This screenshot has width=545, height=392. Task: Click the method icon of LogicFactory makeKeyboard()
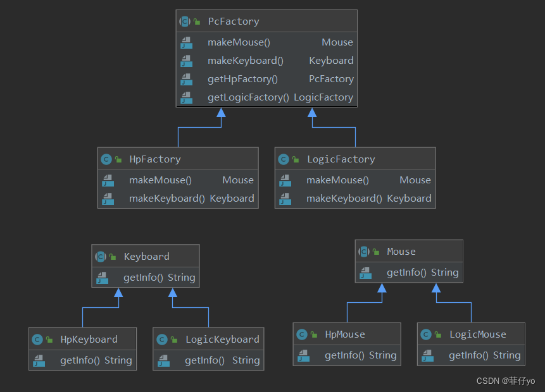[x=285, y=199]
